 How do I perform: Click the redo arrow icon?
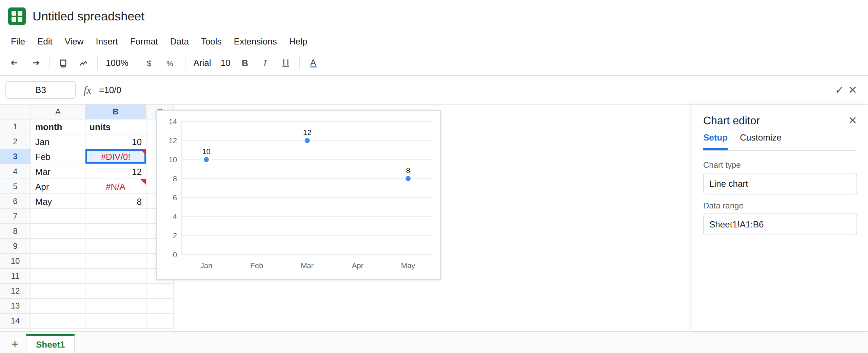coord(36,63)
